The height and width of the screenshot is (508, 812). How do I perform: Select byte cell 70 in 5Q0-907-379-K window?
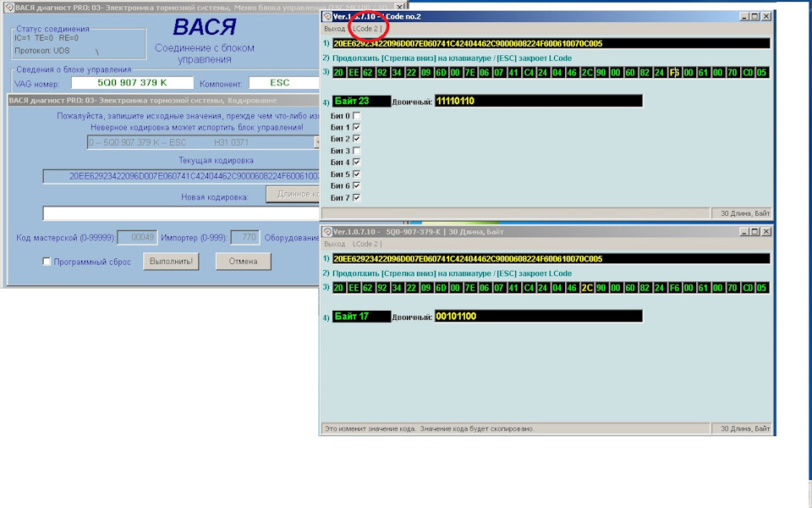pyautogui.click(x=732, y=288)
